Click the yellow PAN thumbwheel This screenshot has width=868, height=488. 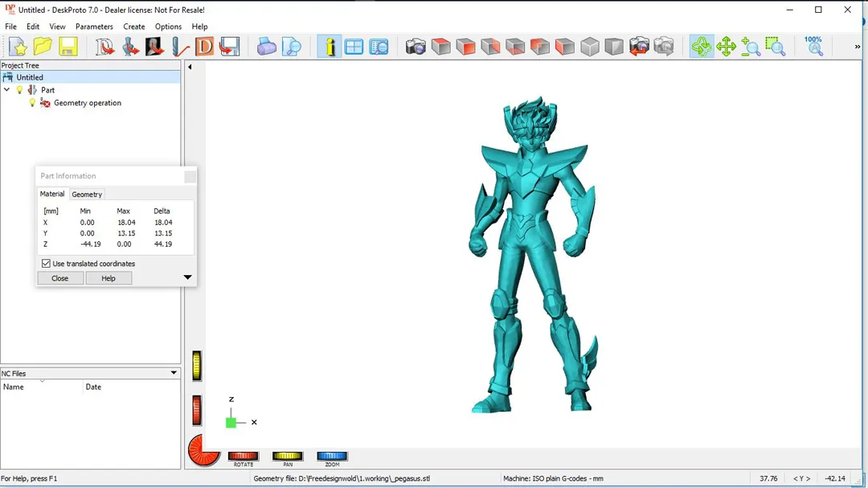click(287, 456)
